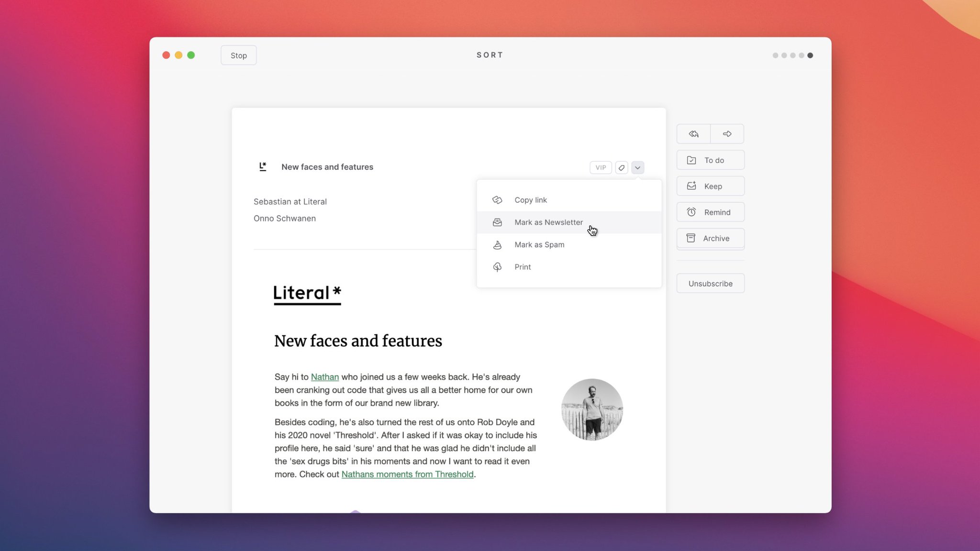
Task: Click the Unsubscribe button
Action: [711, 284]
